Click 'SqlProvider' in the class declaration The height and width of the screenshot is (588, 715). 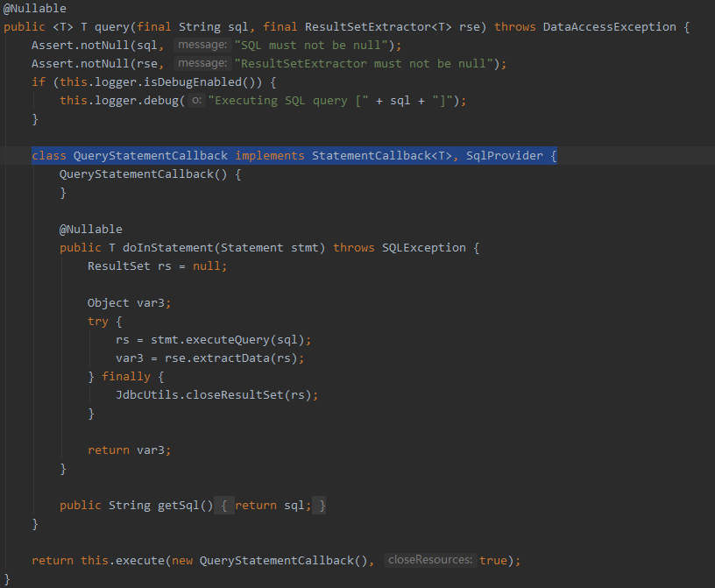coord(505,156)
